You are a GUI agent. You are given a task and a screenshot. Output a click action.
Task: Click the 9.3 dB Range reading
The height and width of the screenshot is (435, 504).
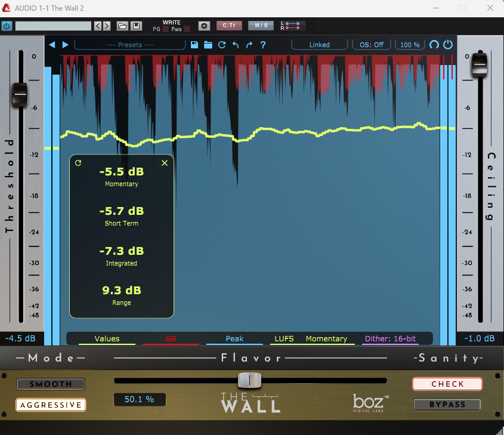pos(122,291)
